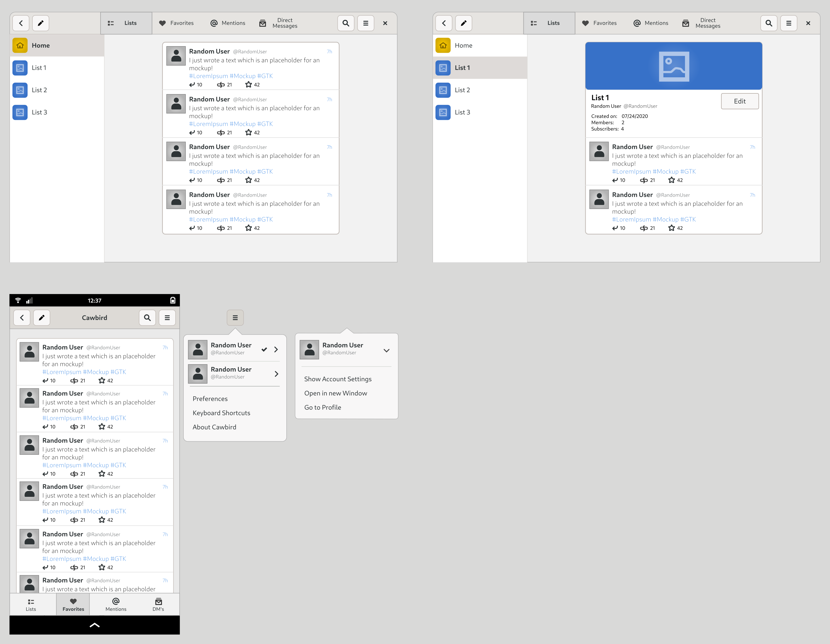
Task: Click standalone hamburger button above account popover
Action: coord(235,318)
